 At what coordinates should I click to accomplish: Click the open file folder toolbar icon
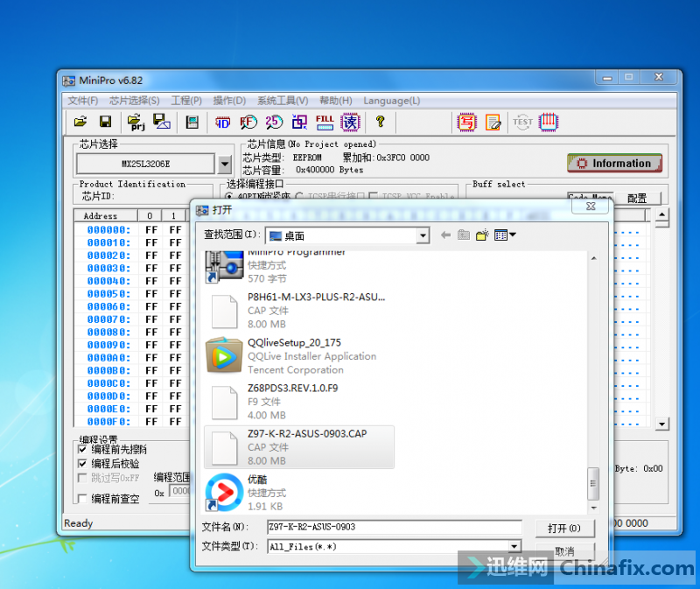[x=80, y=122]
